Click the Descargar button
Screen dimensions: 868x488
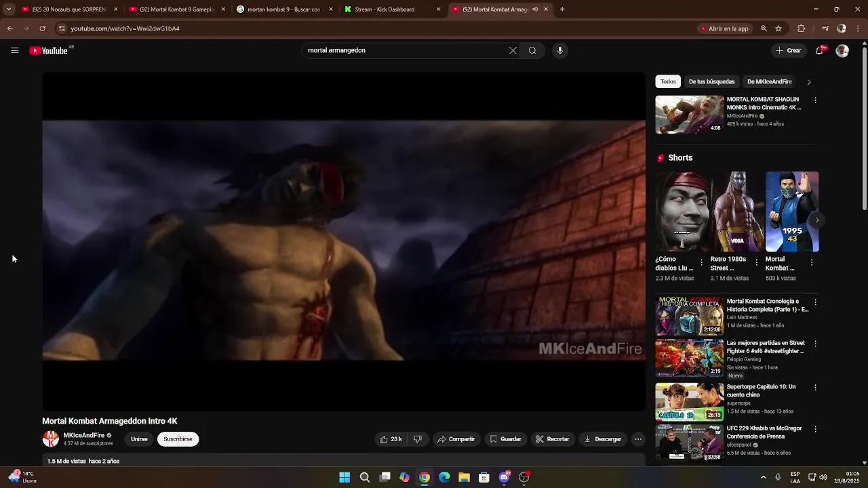(602, 439)
